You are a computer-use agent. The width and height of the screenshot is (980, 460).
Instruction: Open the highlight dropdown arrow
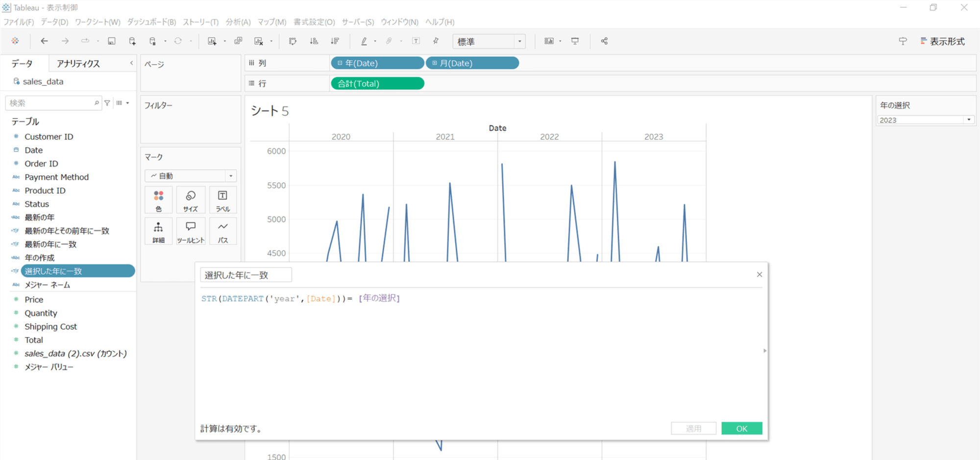[x=375, y=41]
